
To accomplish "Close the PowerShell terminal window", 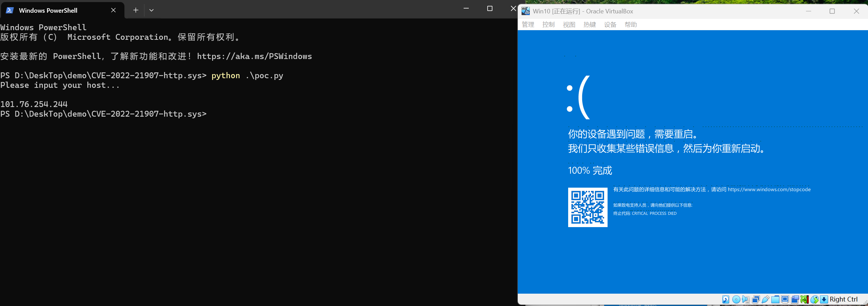I will [x=513, y=9].
